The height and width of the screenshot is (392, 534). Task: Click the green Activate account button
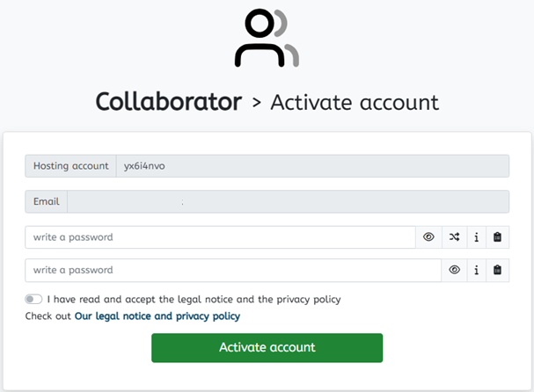click(267, 348)
